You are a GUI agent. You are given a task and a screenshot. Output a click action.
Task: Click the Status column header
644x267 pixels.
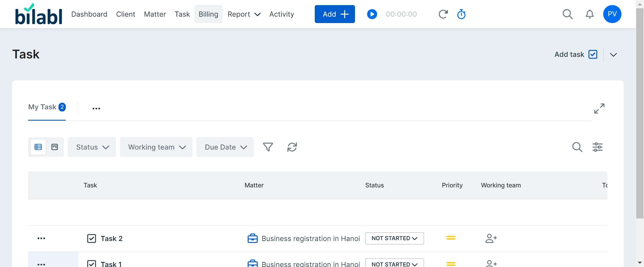click(374, 185)
